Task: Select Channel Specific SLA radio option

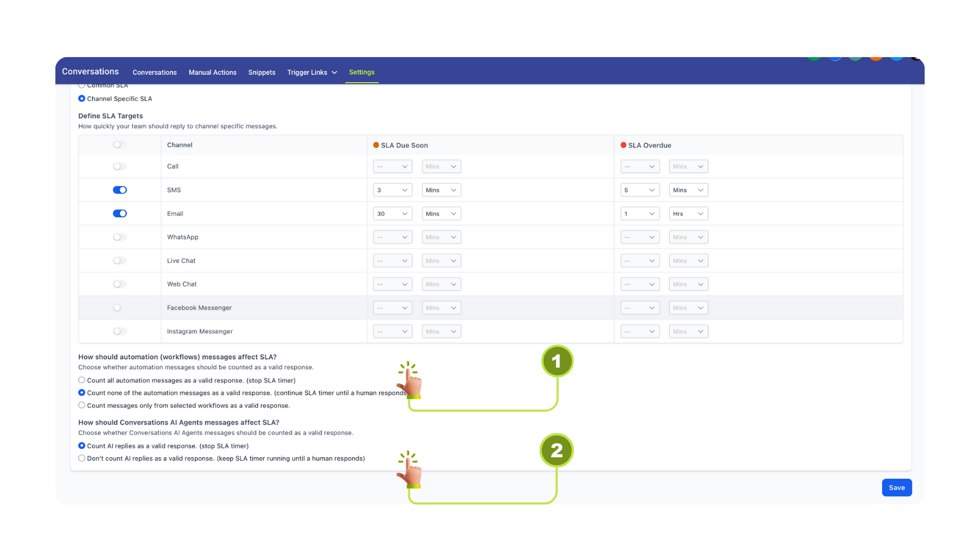Action: [82, 99]
